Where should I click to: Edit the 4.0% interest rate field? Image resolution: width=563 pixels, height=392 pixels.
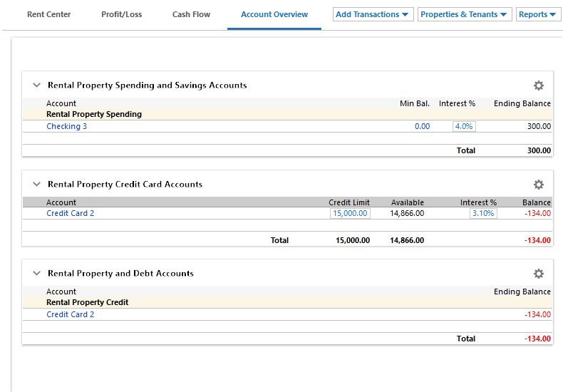[x=463, y=127]
